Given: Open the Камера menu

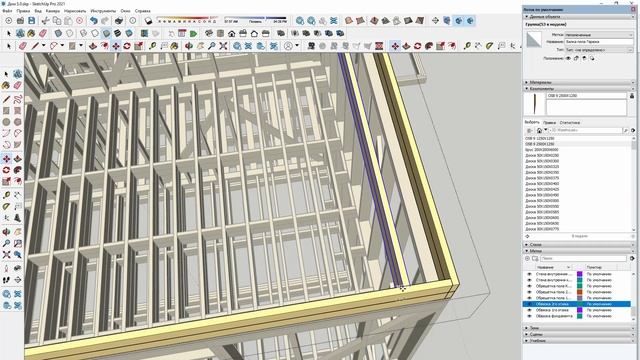Looking at the screenshot, I should click(52, 11).
